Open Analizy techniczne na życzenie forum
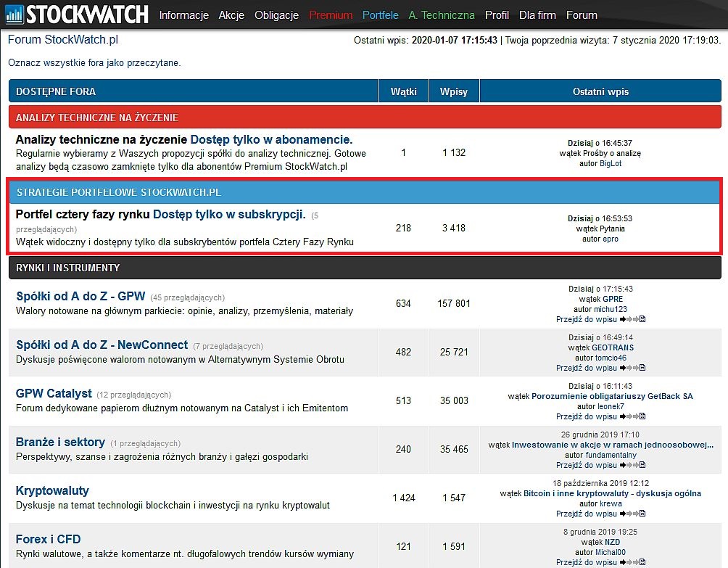 coord(102,139)
